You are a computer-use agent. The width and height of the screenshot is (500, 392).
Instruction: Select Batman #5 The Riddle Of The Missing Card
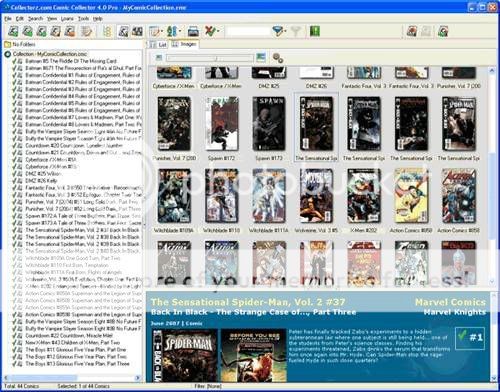tap(71, 61)
